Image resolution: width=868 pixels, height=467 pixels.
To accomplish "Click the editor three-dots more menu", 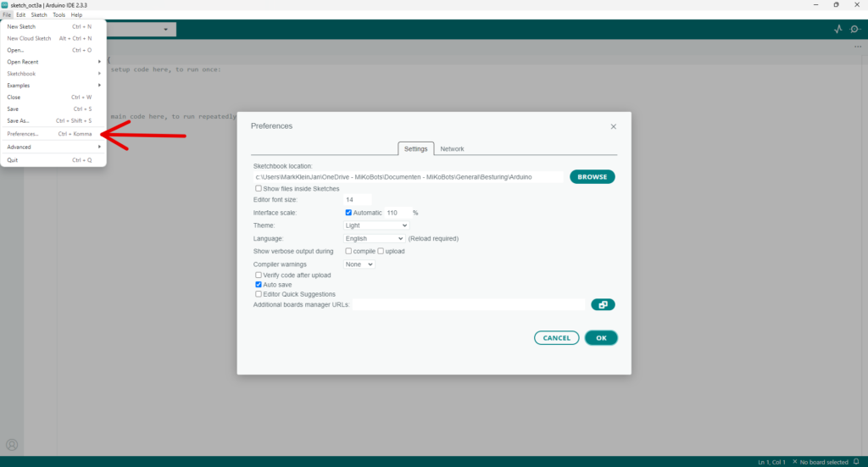I will (x=858, y=47).
